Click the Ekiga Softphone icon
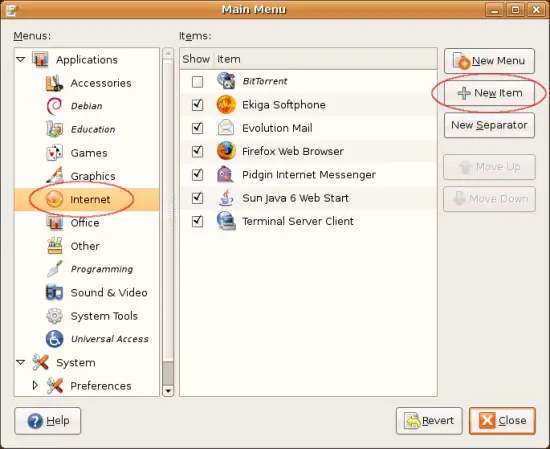 click(226, 105)
